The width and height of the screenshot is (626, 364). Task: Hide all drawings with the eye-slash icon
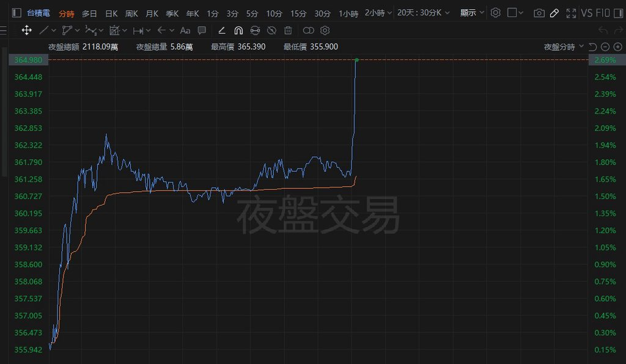pos(271,30)
